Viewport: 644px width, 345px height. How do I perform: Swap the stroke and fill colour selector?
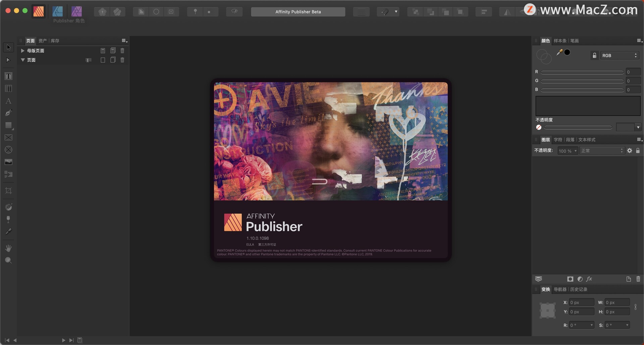544,56
